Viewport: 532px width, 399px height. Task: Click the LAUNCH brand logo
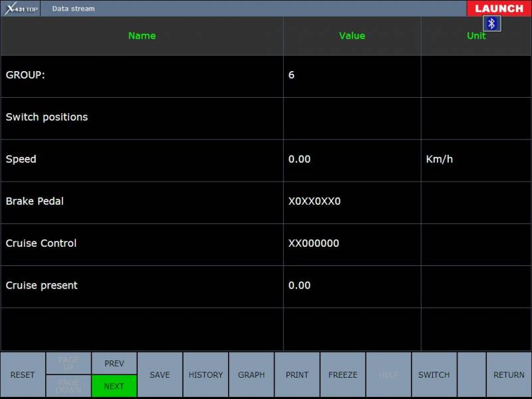pos(499,9)
